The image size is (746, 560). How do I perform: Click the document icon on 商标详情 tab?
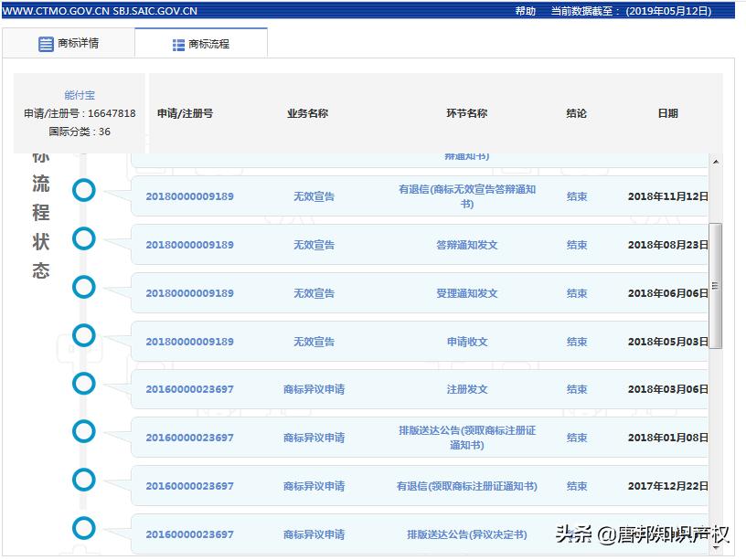point(45,42)
